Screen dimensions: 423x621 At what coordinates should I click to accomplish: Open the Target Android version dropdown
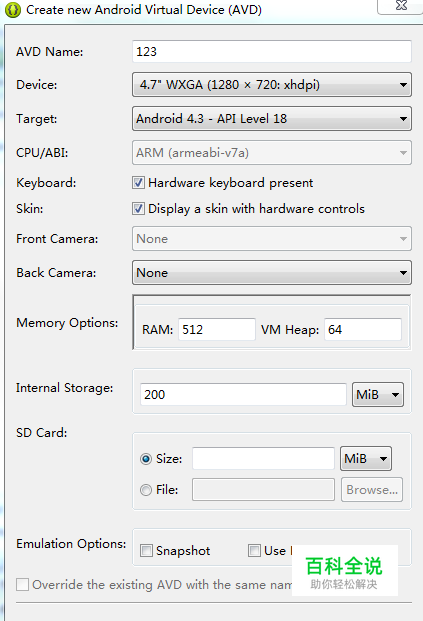(x=272, y=118)
